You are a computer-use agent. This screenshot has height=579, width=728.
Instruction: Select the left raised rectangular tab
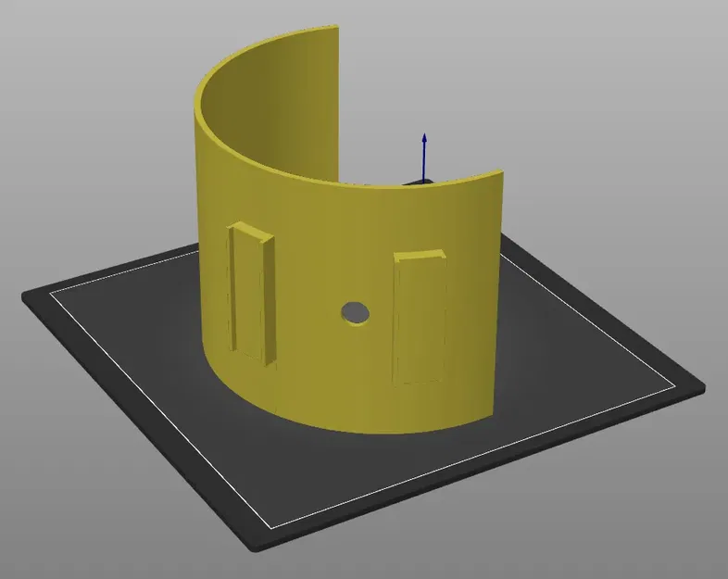tap(251, 293)
